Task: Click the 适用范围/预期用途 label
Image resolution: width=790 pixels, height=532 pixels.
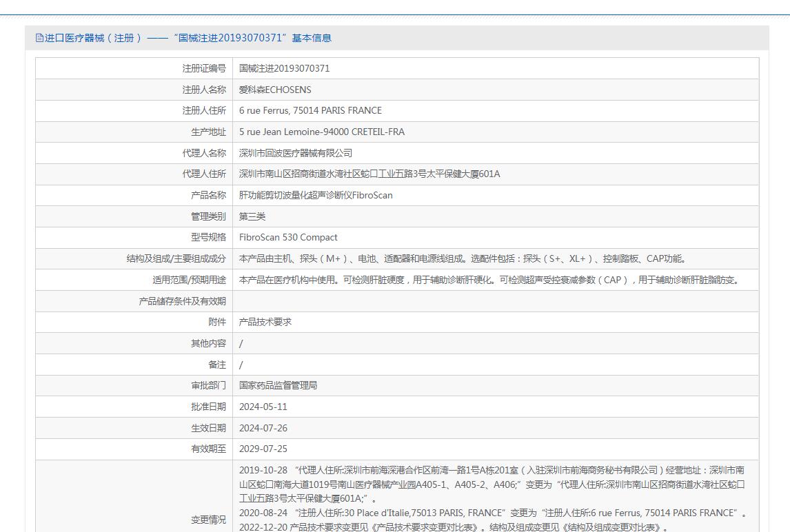Action: (190, 280)
